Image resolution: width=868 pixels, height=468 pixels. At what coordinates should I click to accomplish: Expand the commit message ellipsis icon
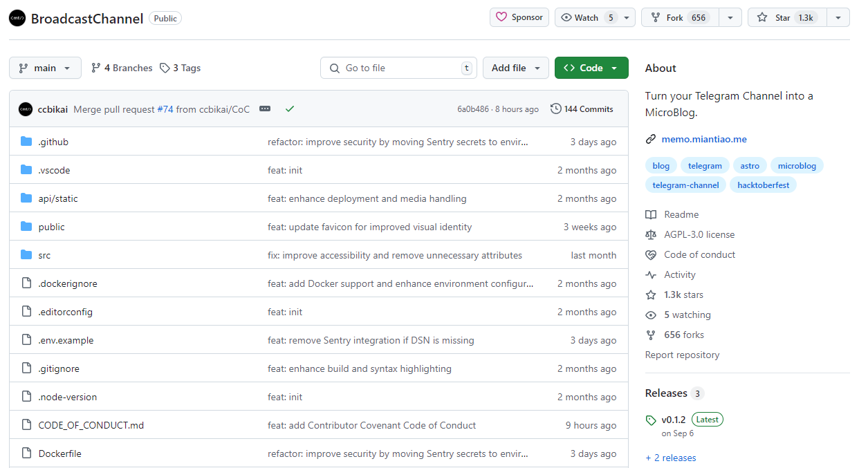pos(265,109)
